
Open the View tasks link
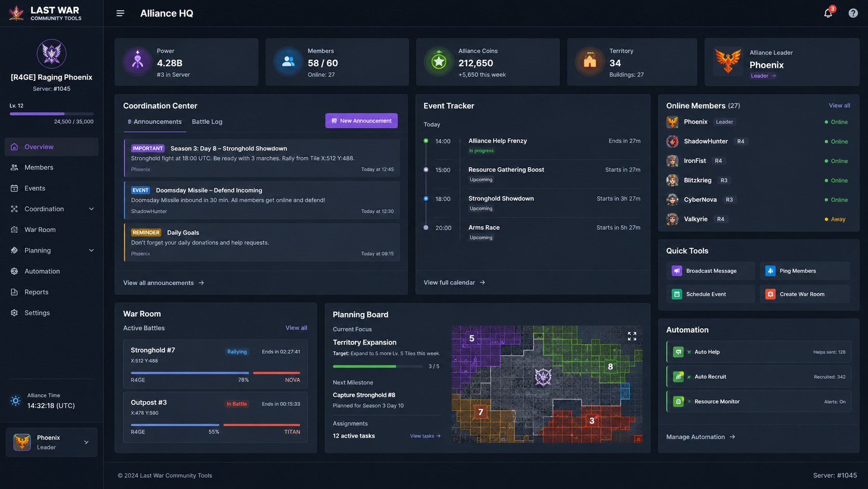425,436
